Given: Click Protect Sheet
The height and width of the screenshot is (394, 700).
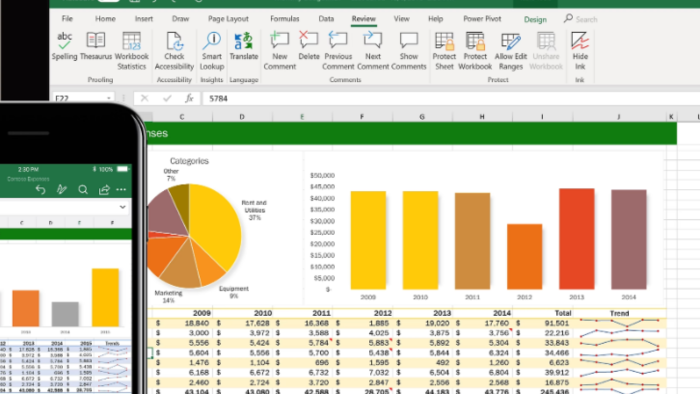Looking at the screenshot, I should pos(444,51).
